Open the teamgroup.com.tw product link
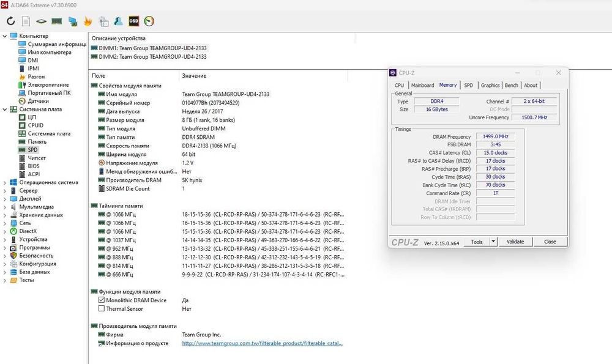Image resolution: width=612 pixels, height=364 pixels. [262, 343]
